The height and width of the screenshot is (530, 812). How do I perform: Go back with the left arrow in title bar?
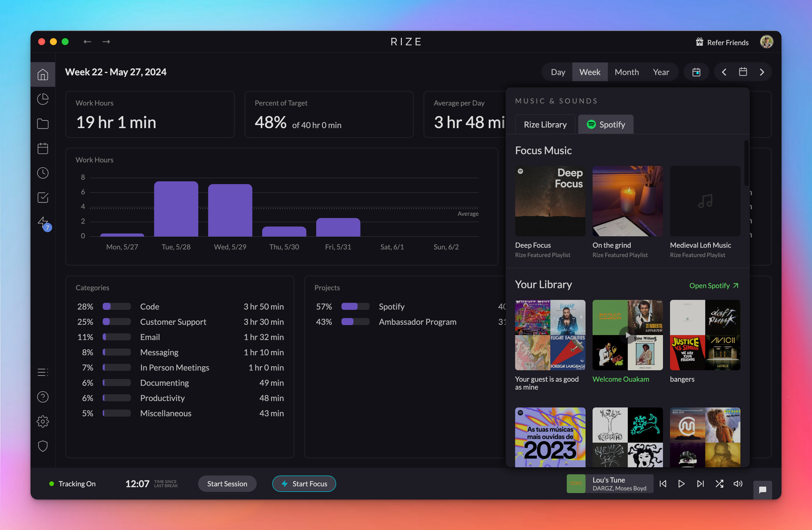87,42
